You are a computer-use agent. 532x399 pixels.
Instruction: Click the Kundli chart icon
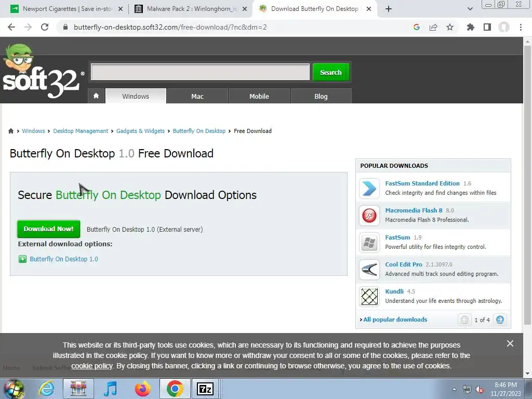[369, 297]
